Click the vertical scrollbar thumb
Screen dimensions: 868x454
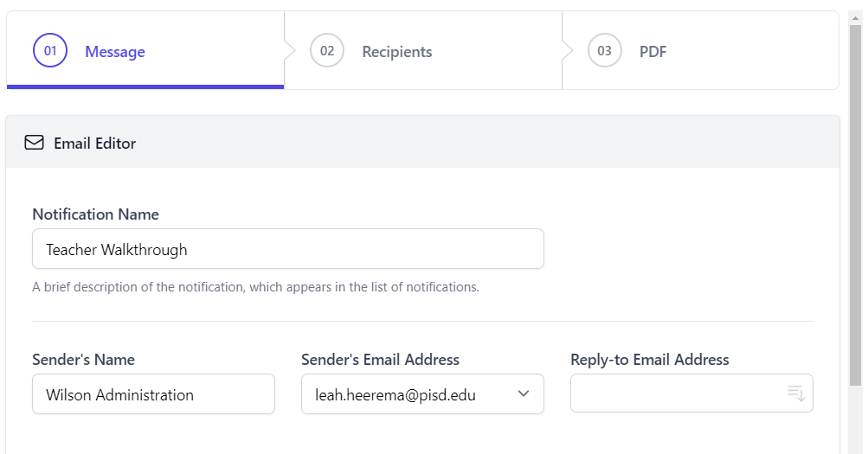856,206
